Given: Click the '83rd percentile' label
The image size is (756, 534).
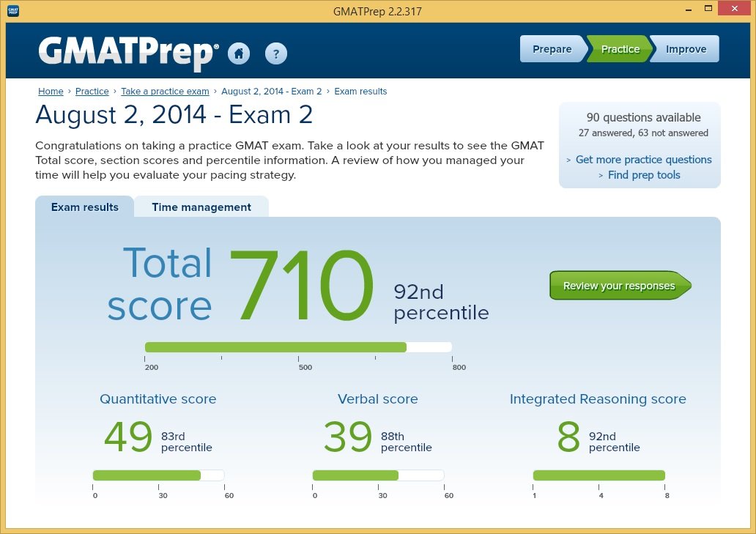Looking at the screenshot, I should 187,442.
